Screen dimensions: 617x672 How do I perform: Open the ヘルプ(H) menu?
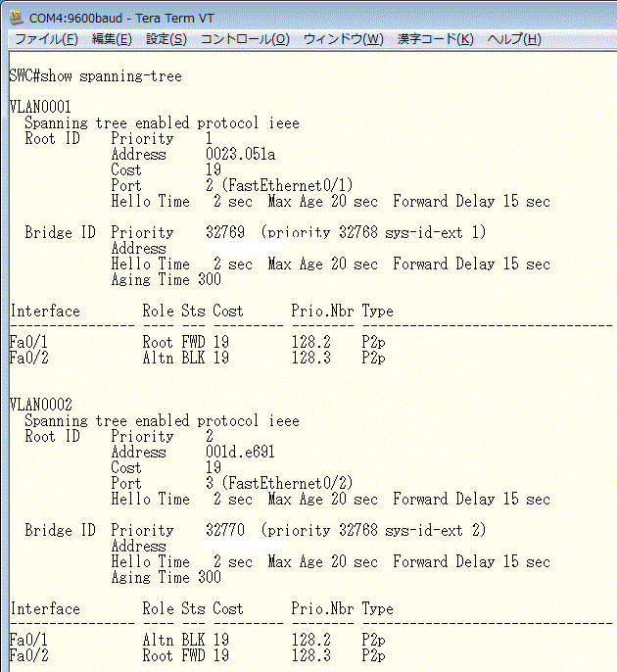click(x=514, y=39)
